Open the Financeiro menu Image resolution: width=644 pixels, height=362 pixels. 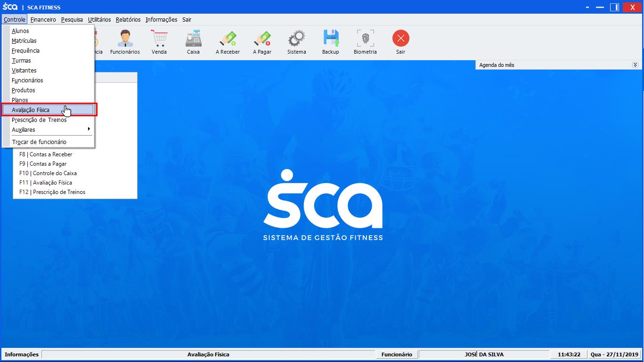[x=43, y=19]
